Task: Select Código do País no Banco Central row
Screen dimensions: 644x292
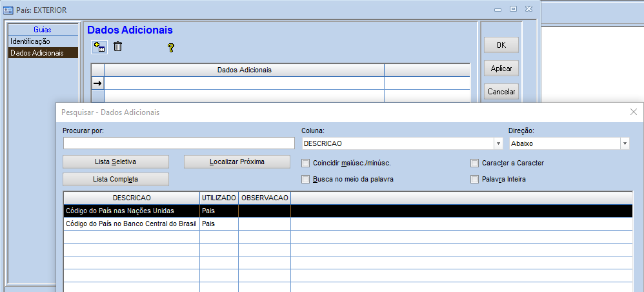Action: point(131,224)
